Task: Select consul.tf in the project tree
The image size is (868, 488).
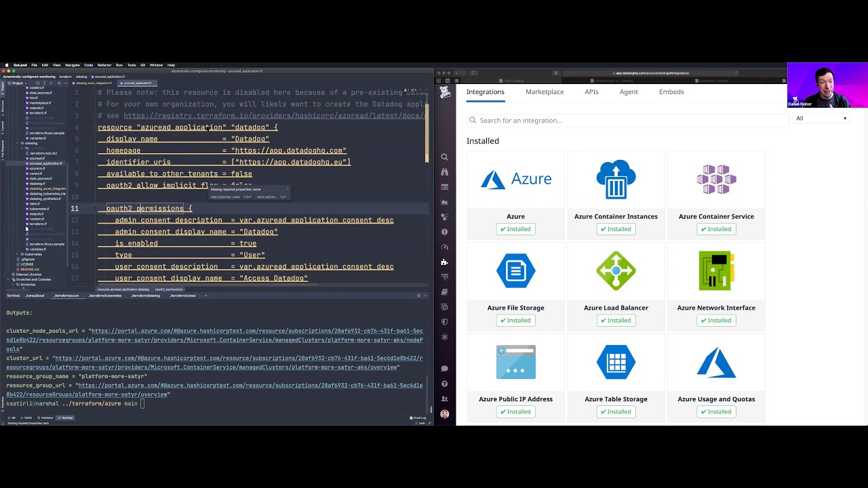Action: coord(37,174)
